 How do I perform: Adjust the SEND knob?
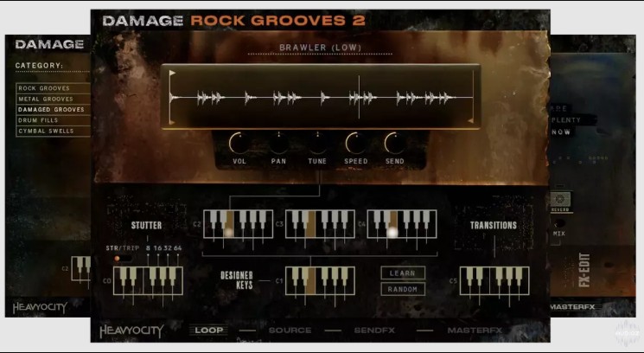coord(395,144)
